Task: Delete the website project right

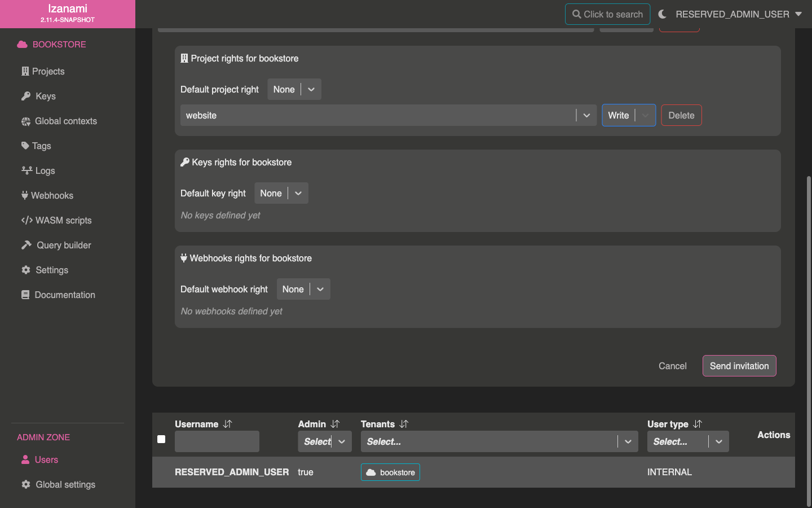Action: [681, 116]
